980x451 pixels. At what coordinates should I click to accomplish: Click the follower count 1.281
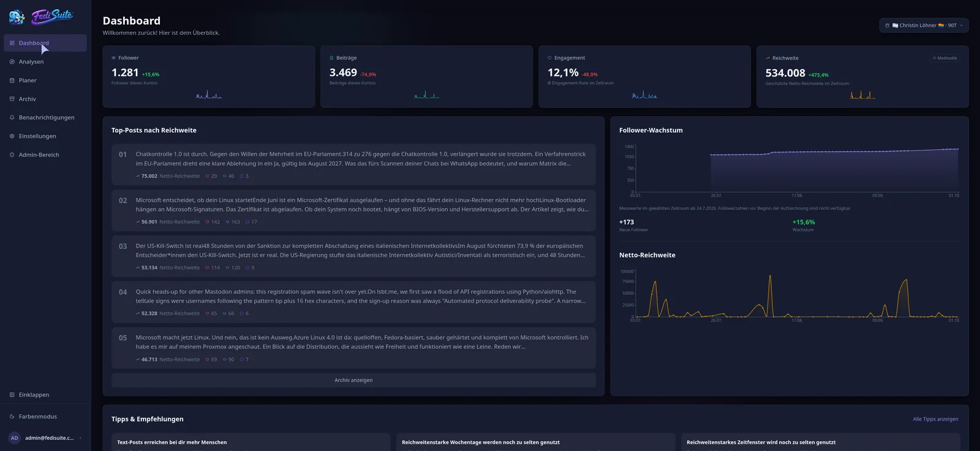coord(125,73)
